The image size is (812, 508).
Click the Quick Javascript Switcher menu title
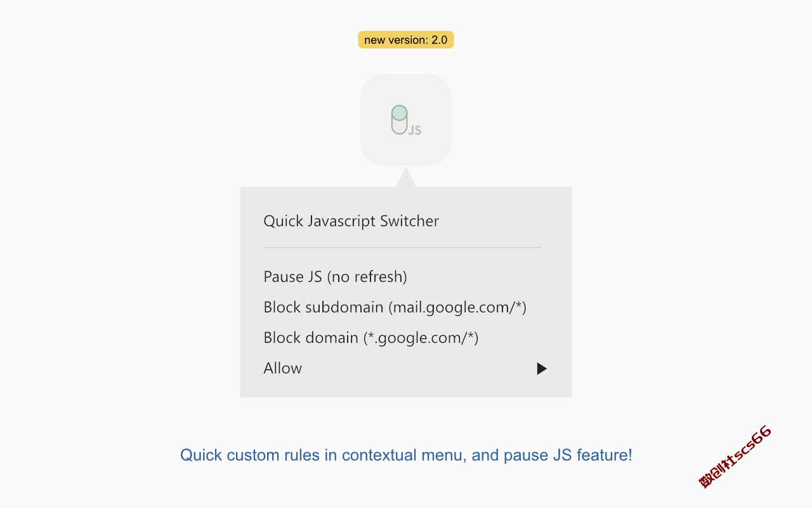tap(351, 221)
